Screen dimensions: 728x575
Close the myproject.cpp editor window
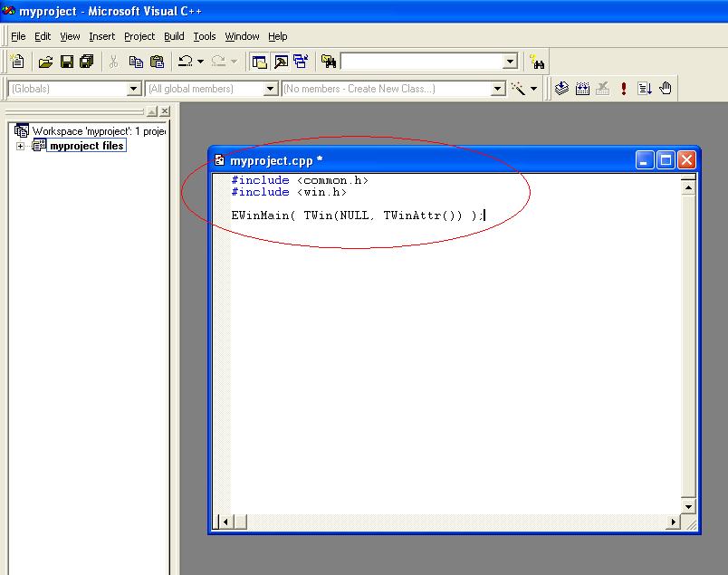coord(686,160)
